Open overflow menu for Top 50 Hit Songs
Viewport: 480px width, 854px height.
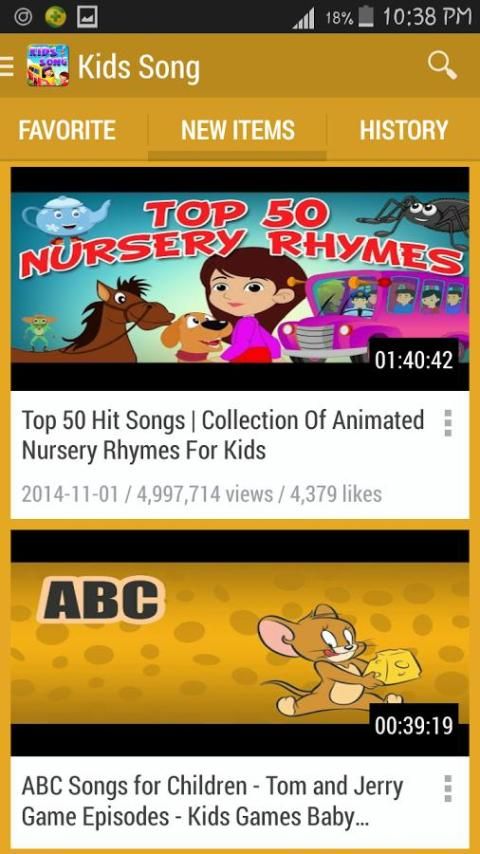[x=448, y=423]
